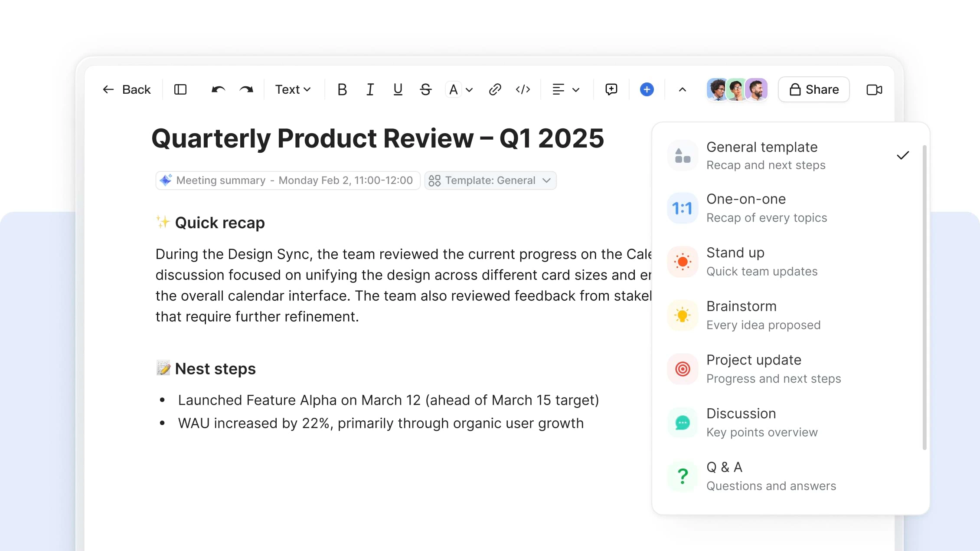Toggle the sidebar panel icon
980x551 pixels.
point(180,89)
